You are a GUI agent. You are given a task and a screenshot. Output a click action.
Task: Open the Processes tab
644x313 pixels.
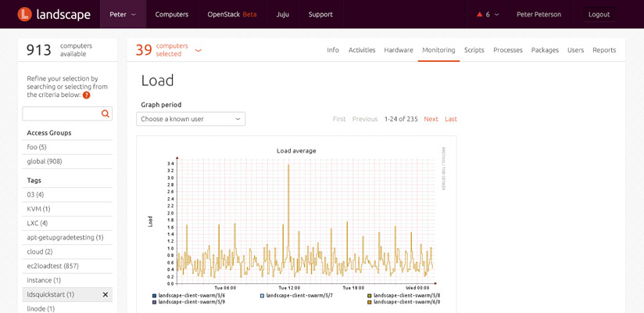tap(508, 50)
